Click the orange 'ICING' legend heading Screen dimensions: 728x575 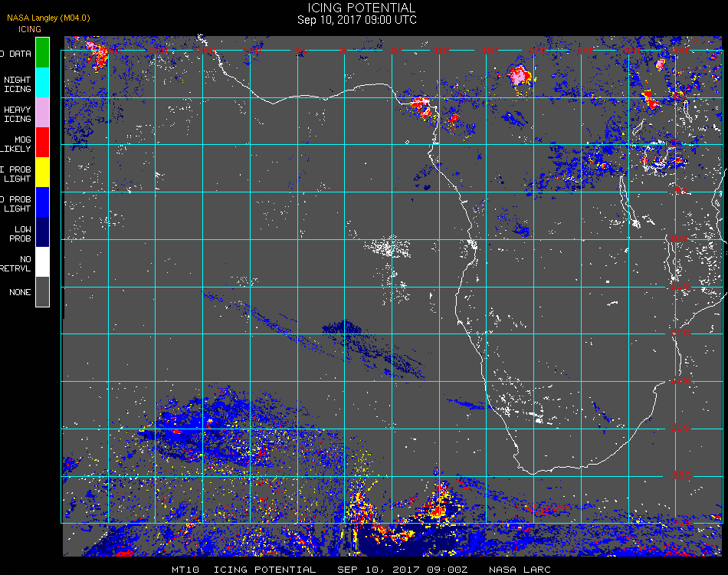pos(30,29)
